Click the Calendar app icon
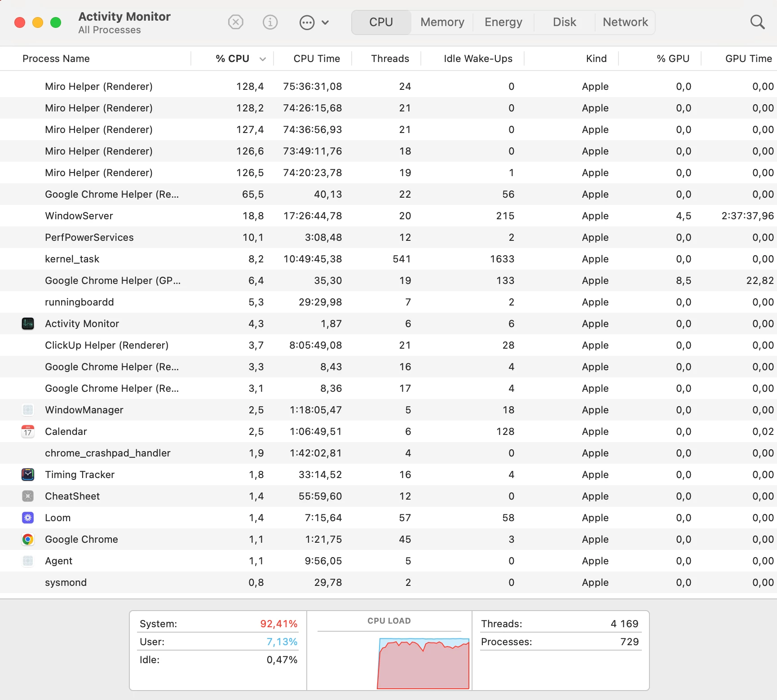Screen dimensions: 777x700 click(x=28, y=431)
